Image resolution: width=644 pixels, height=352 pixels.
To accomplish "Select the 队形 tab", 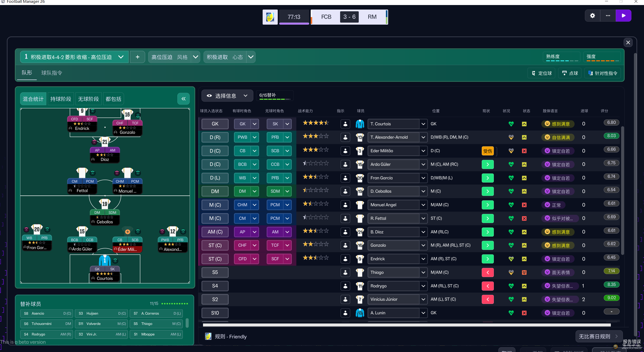I will click(x=27, y=73).
